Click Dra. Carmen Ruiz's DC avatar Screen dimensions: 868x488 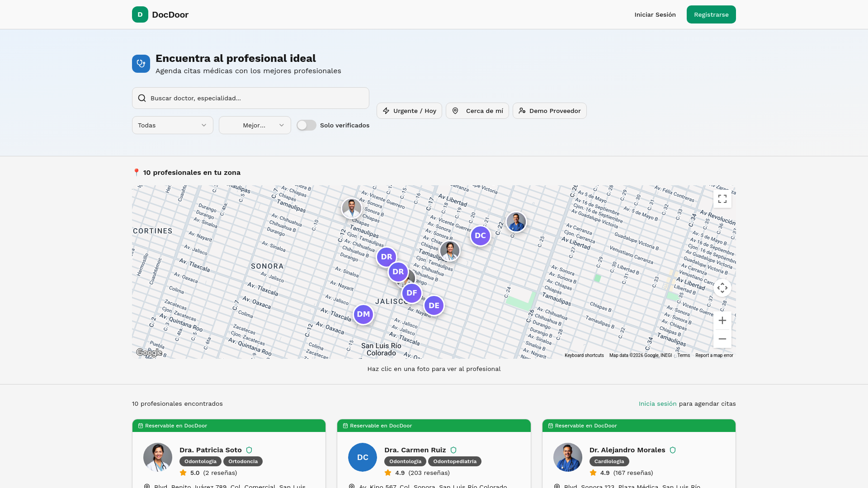tap(363, 457)
